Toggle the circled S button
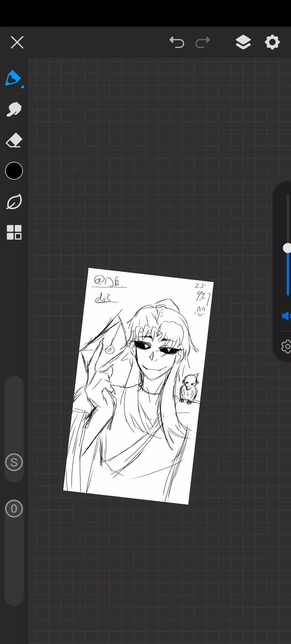Image resolution: width=291 pixels, height=644 pixels. point(14,463)
